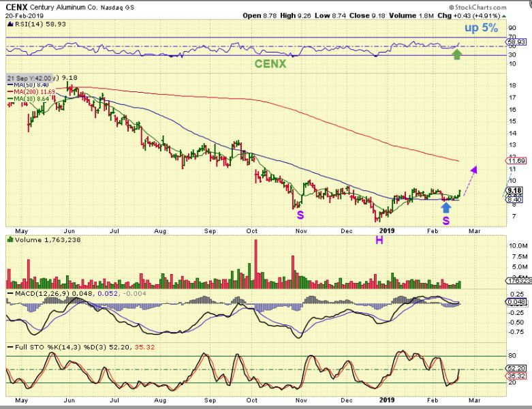Click the 80 tick on stochastic axis
This screenshot has height=409, width=532.
512,356
